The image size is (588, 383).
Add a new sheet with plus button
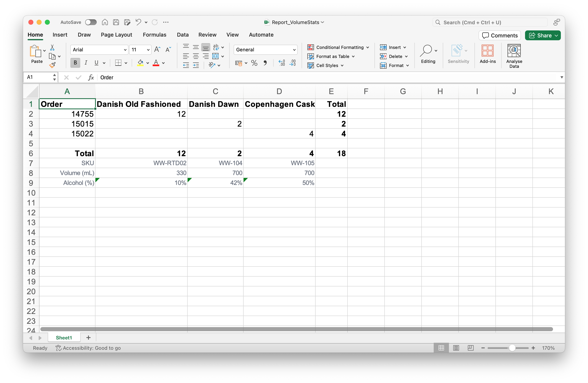(x=88, y=338)
